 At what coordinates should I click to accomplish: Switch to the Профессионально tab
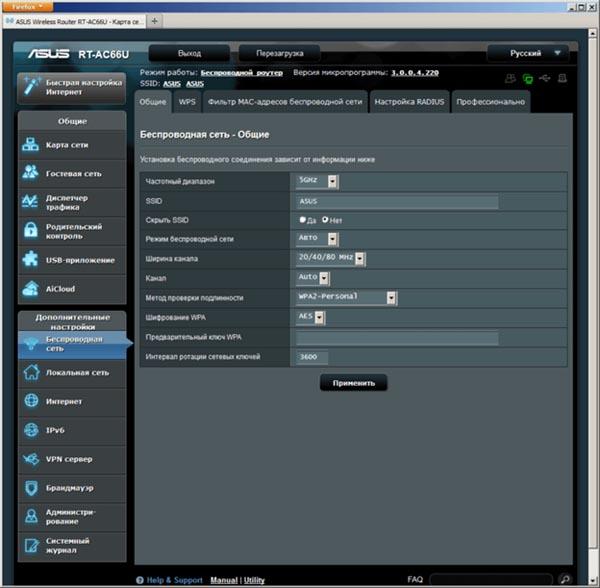(x=489, y=102)
